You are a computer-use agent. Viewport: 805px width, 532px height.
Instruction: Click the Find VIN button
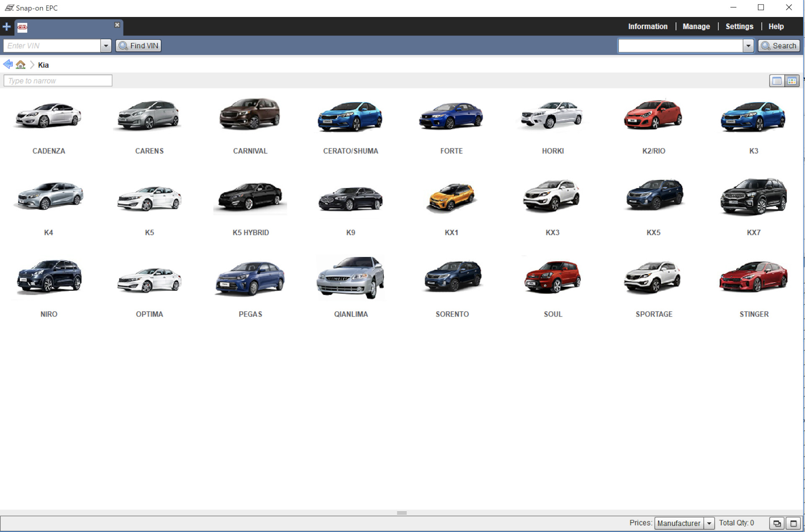(x=139, y=46)
